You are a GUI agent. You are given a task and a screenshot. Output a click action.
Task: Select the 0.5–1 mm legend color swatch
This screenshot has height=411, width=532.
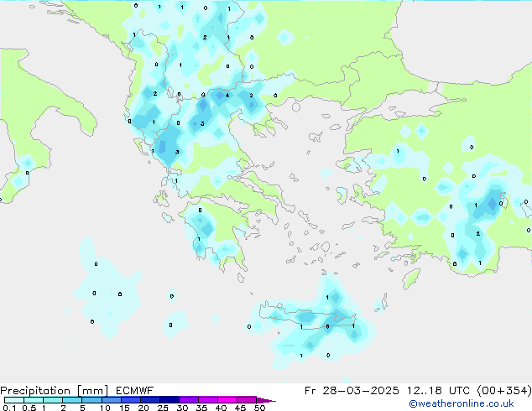pyautogui.click(x=34, y=400)
